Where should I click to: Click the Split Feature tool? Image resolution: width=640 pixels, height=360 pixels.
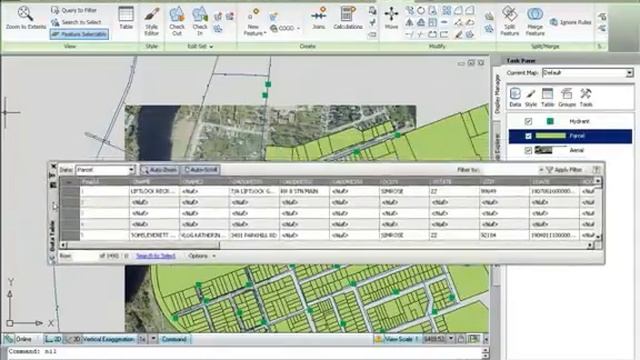509,21
